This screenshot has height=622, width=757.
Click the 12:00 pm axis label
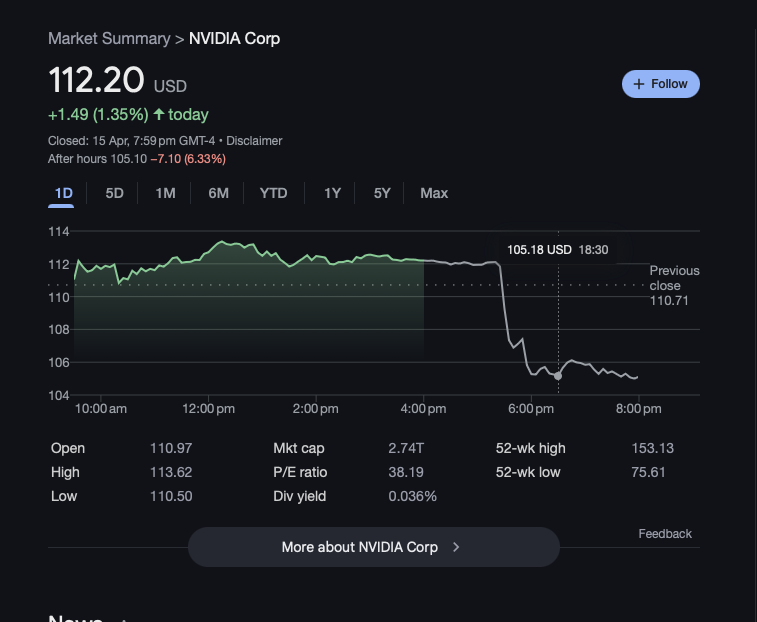(x=209, y=409)
